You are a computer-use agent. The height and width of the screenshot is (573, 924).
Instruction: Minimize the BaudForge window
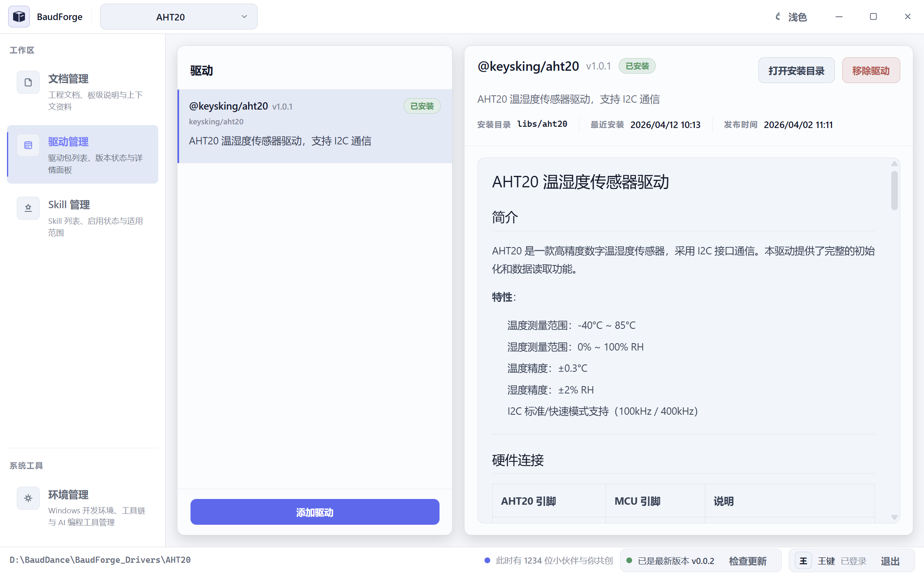click(839, 17)
